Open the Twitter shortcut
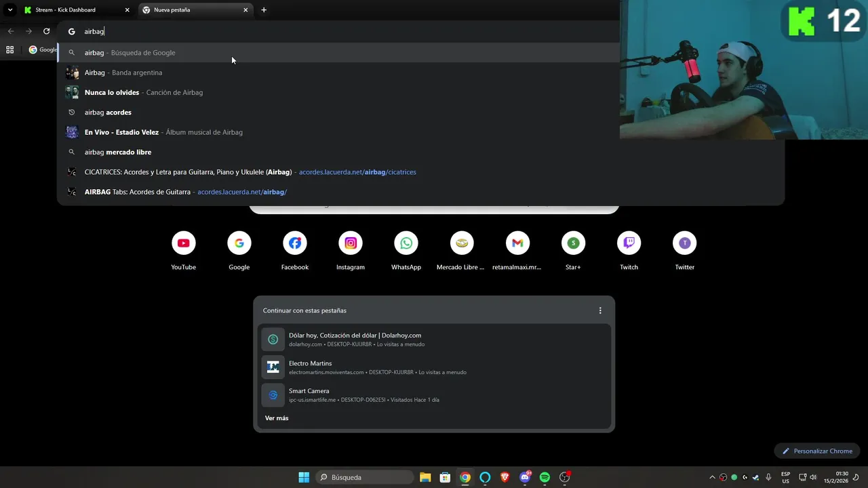Screen dimensions: 868x488 (684, 250)
